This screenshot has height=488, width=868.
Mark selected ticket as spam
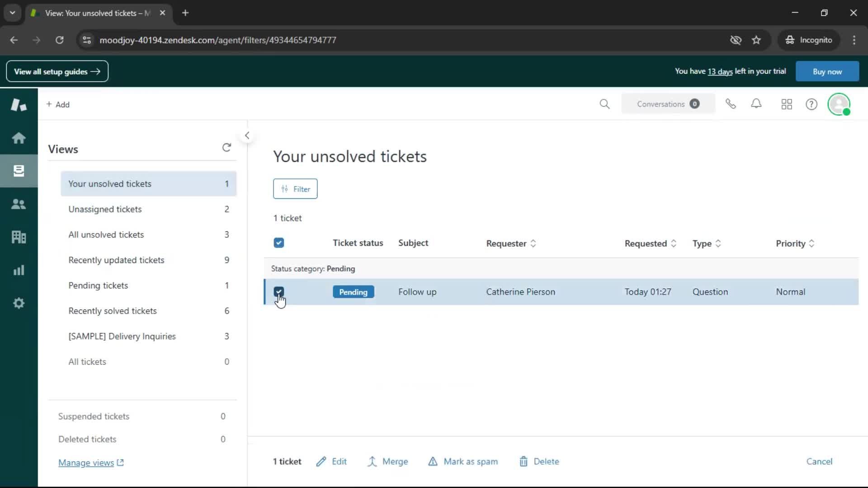point(463,461)
